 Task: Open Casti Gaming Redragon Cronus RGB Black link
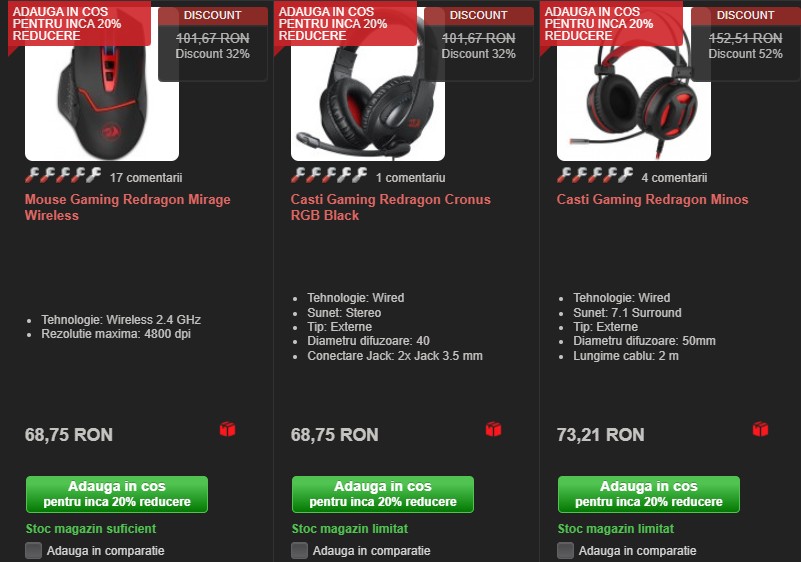pyautogui.click(x=391, y=207)
